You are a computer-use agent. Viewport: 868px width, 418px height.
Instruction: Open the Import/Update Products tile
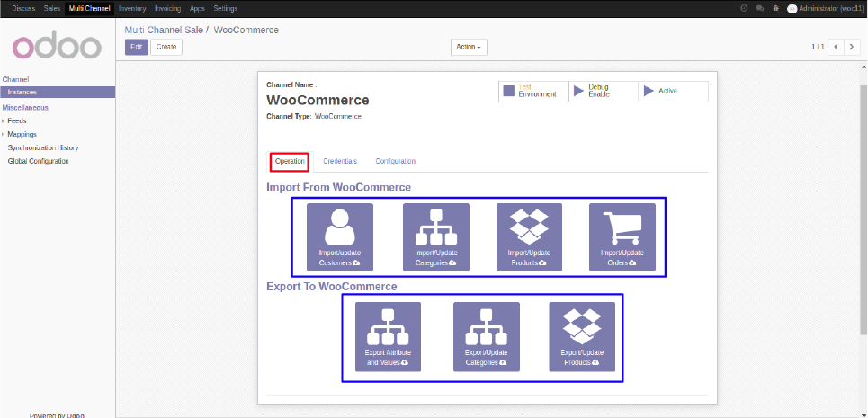pyautogui.click(x=529, y=237)
